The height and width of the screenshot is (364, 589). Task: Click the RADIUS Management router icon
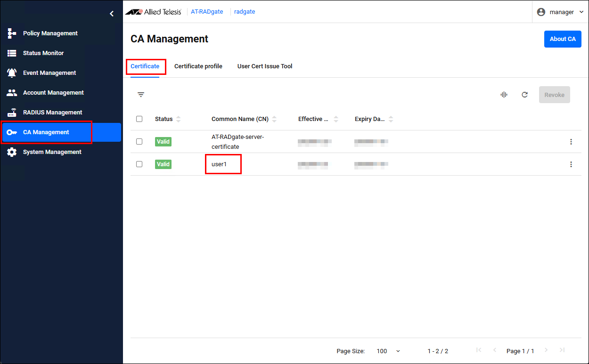[x=12, y=113]
